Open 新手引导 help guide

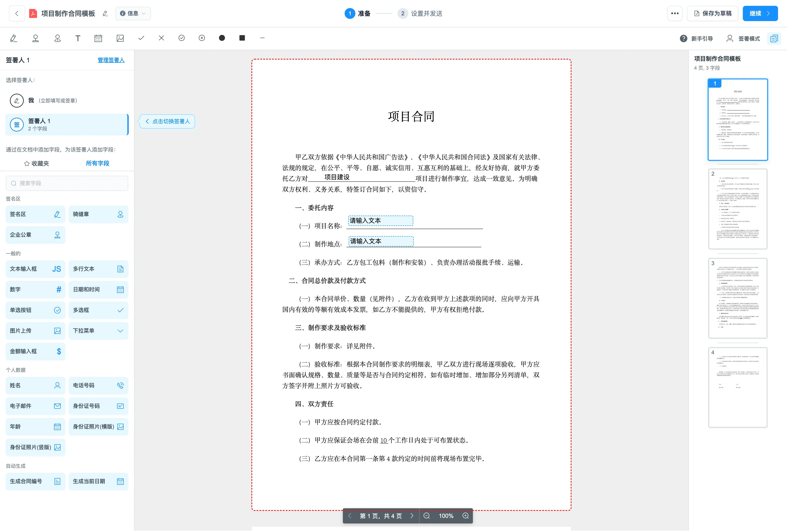coord(696,39)
